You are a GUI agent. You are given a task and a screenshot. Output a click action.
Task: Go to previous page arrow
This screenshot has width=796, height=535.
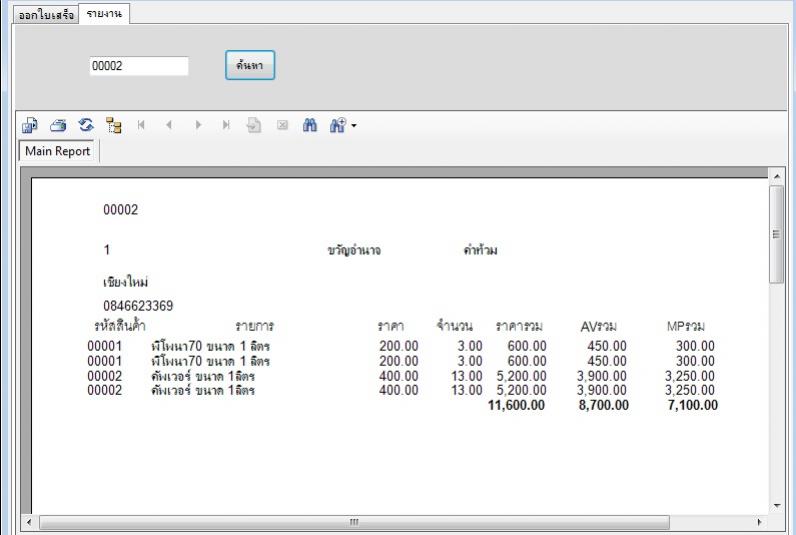click(169, 125)
